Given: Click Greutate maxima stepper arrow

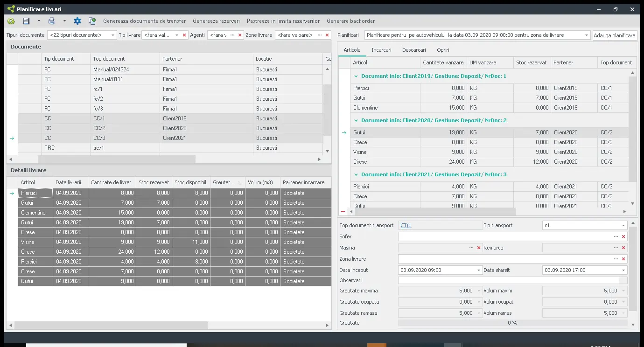Looking at the screenshot, I should [x=479, y=291].
